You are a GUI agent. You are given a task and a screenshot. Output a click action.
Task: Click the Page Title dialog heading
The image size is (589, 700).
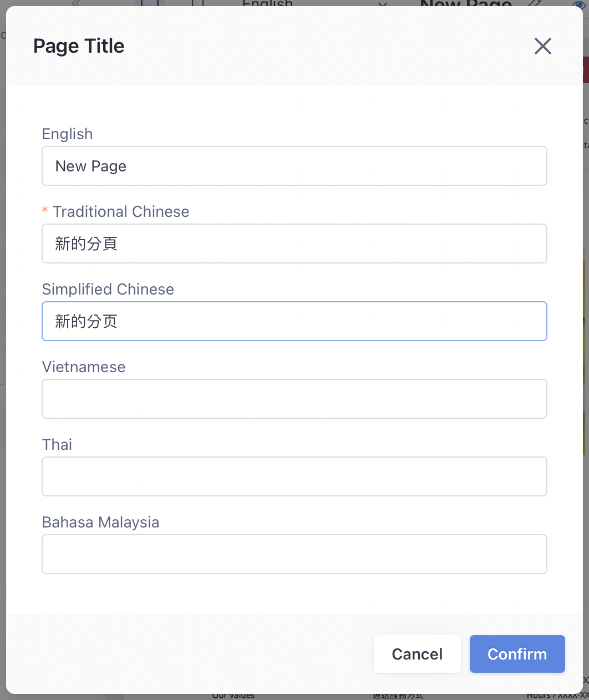(x=79, y=46)
